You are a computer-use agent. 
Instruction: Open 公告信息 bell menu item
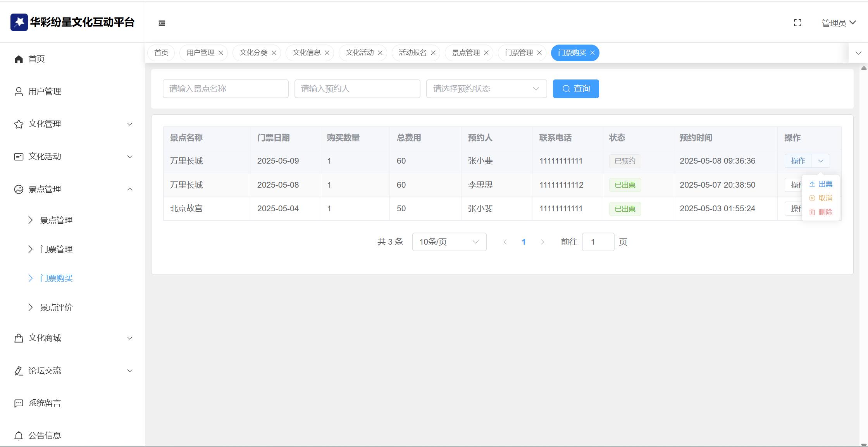[45, 436]
